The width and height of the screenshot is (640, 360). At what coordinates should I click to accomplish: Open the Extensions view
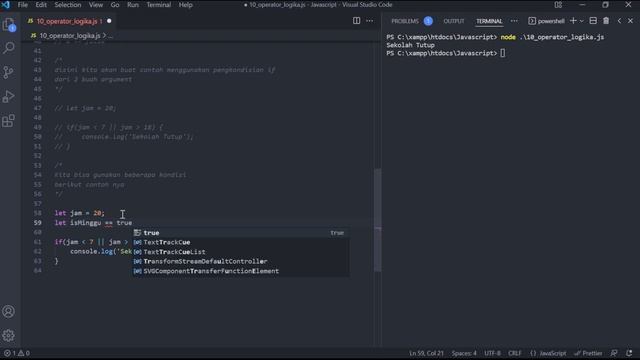(8, 121)
